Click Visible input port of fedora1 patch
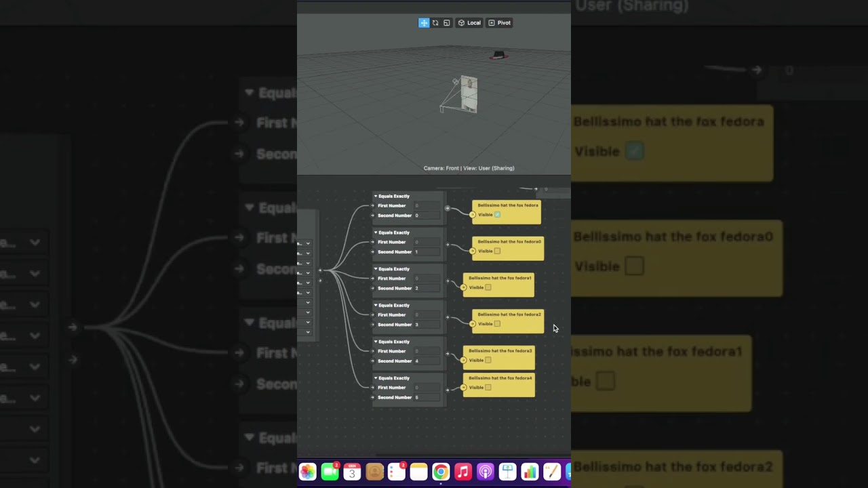 click(x=463, y=287)
